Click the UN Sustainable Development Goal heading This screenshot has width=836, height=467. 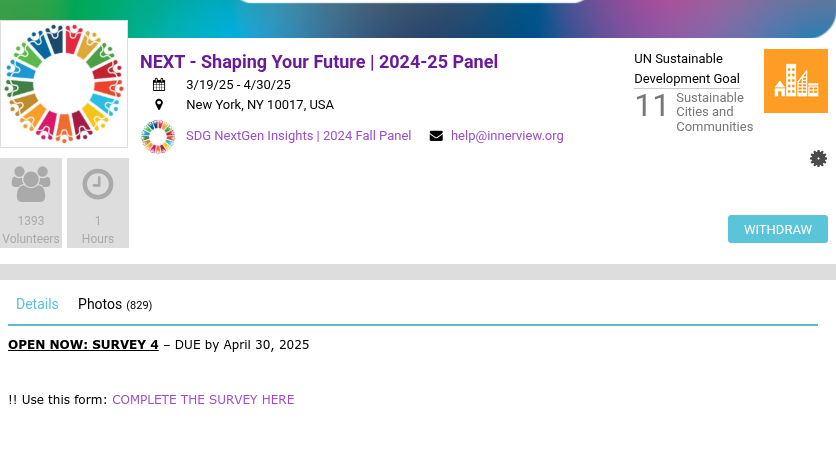point(687,69)
